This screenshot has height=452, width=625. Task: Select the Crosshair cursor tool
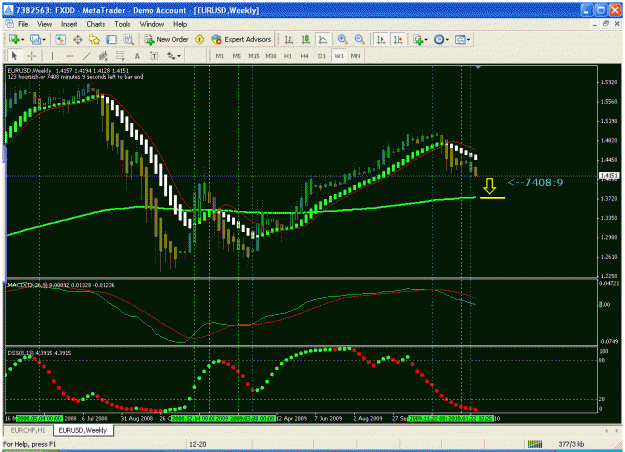click(31, 56)
